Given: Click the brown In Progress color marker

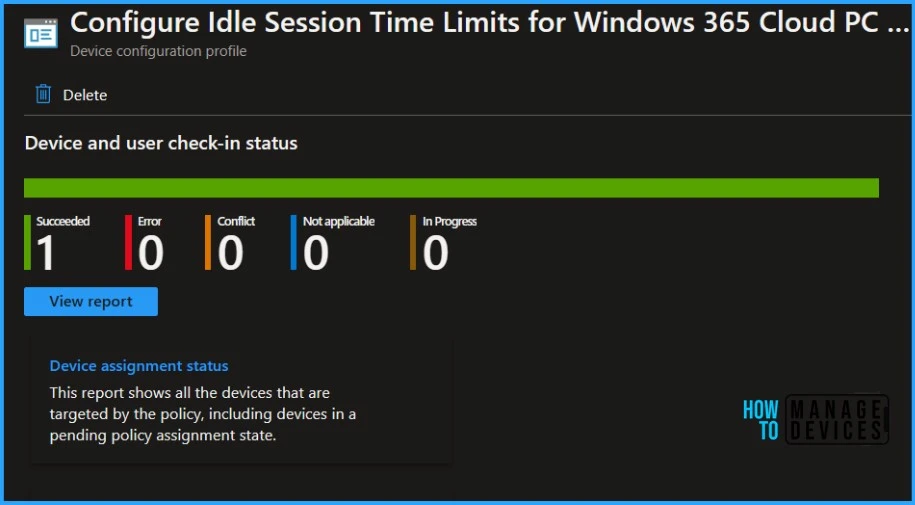Looking at the screenshot, I should [x=413, y=243].
